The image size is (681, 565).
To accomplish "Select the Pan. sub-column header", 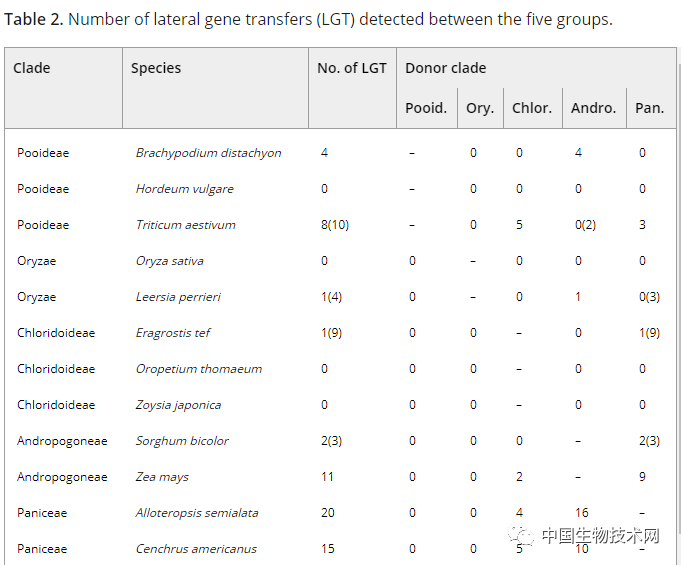I will [x=649, y=108].
